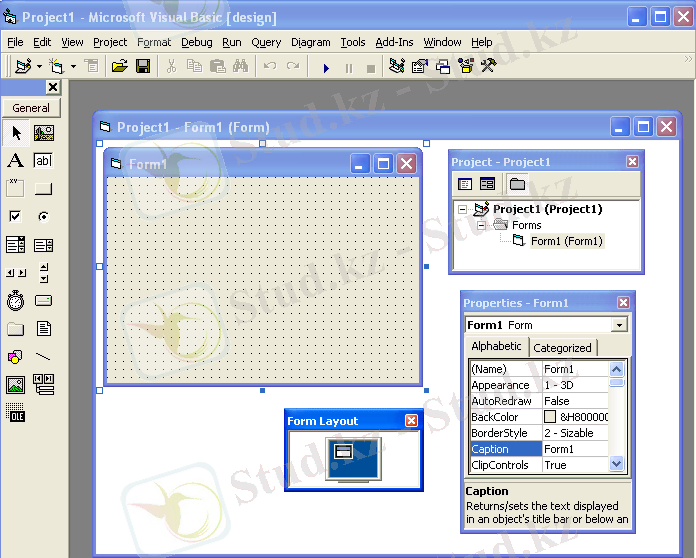
Task: Collapse the Forms folder node
Action: (x=480, y=226)
